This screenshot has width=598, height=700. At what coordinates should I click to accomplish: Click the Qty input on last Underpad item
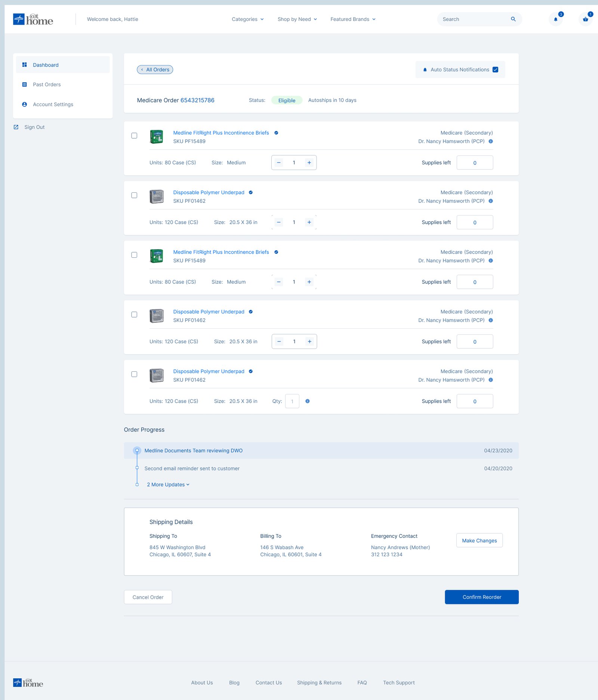(292, 401)
